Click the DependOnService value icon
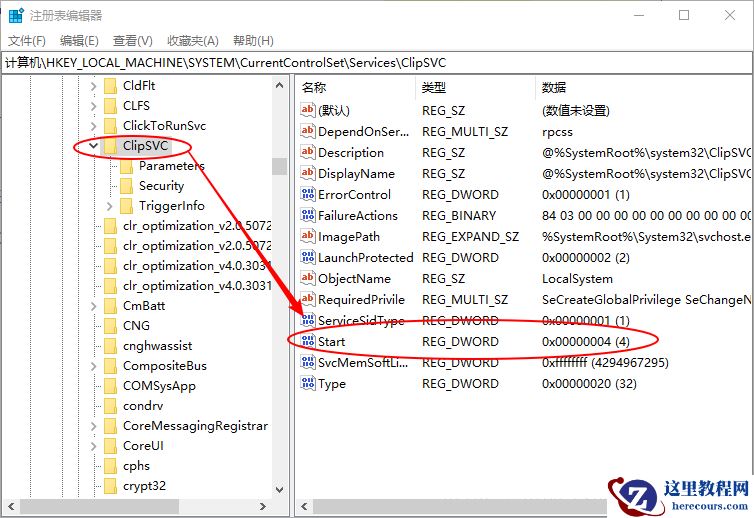The image size is (754, 518). pos(308,131)
